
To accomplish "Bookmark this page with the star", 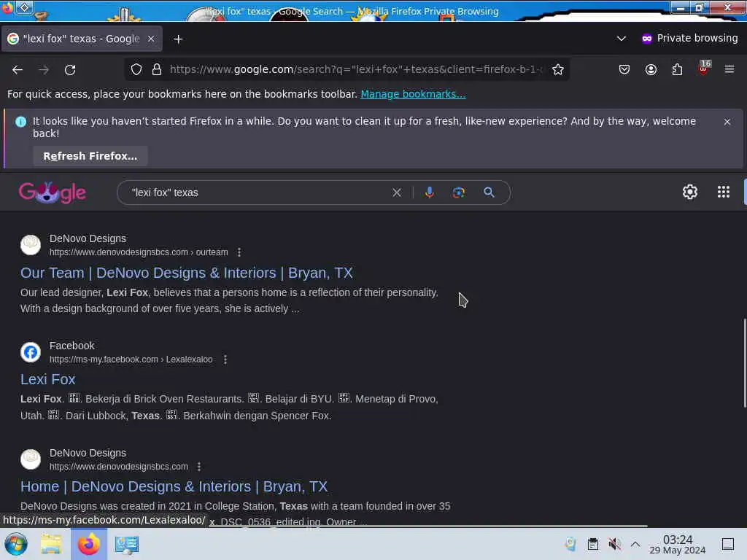I will (558, 69).
